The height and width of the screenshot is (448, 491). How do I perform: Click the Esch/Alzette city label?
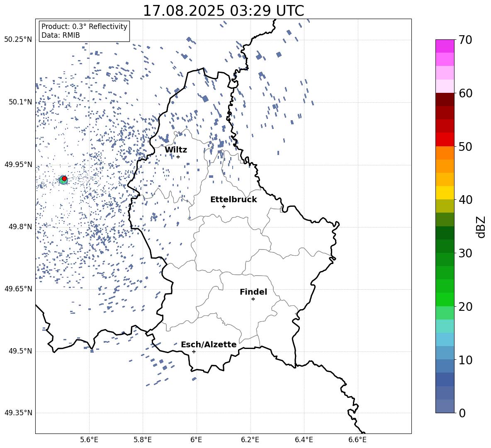[209, 344]
